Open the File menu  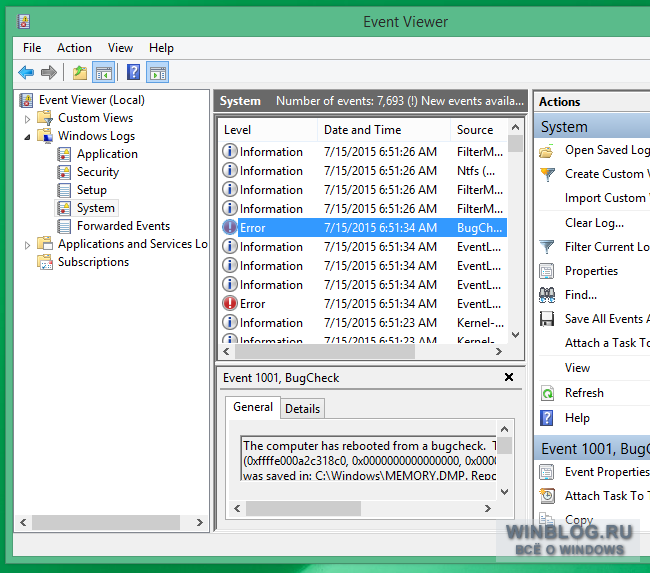tap(32, 48)
